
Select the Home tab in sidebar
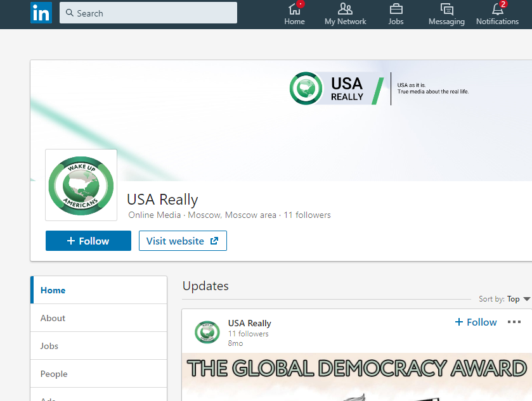53,290
